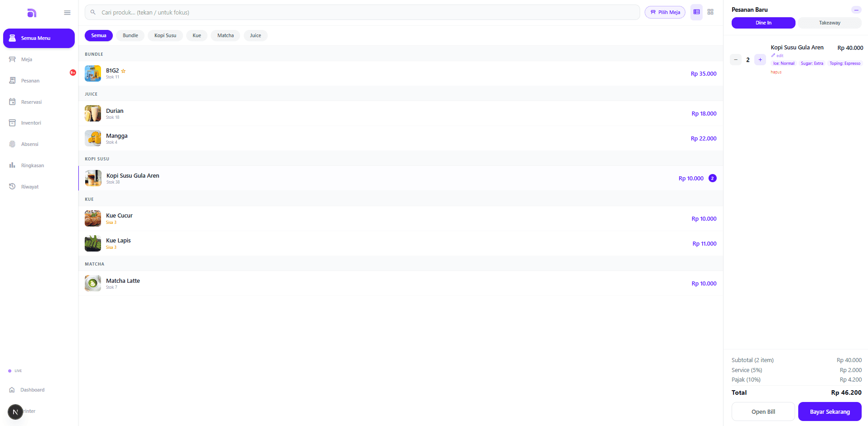Image resolution: width=868 pixels, height=426 pixels.
Task: Click the Kue Lapis thumbnail image
Action: (93, 243)
